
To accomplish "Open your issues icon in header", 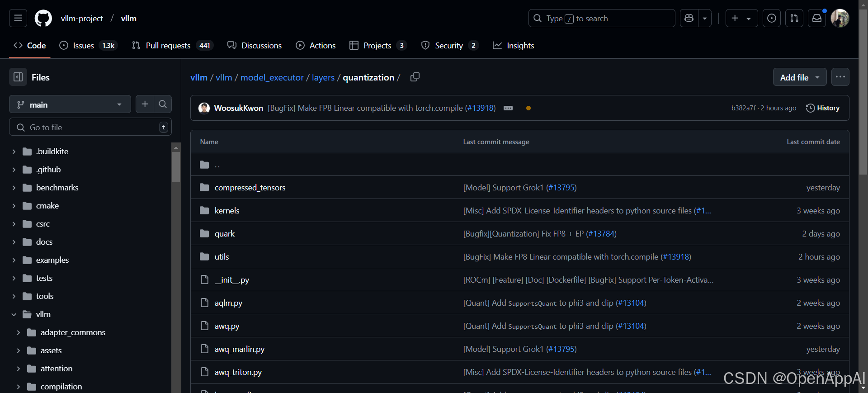I will tap(772, 18).
